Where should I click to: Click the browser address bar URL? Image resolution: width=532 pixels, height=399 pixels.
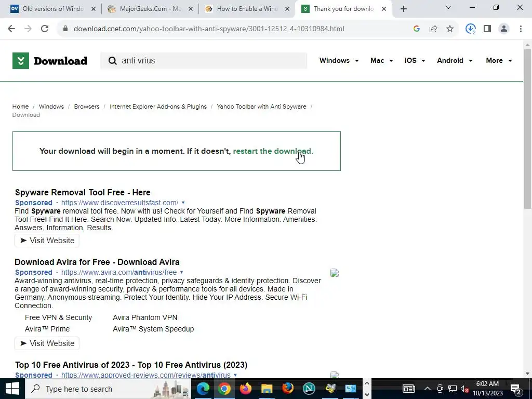[209, 29]
